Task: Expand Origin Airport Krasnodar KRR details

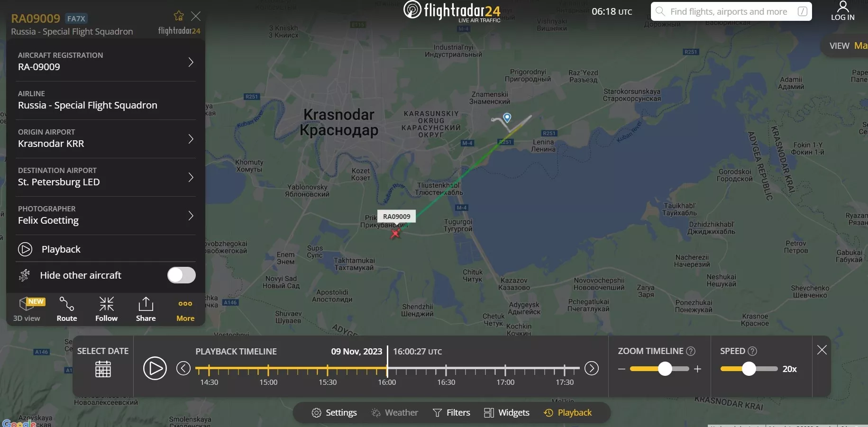Action: (x=106, y=138)
